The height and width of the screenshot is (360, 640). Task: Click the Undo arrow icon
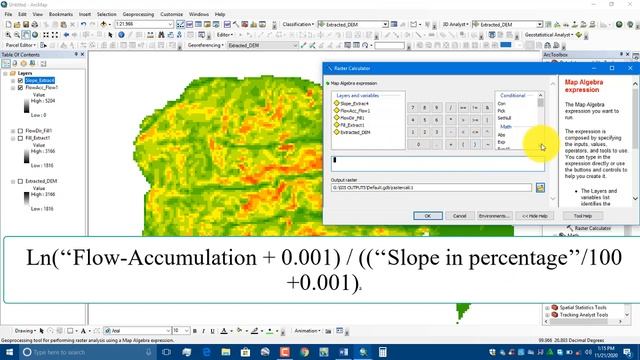point(83,24)
